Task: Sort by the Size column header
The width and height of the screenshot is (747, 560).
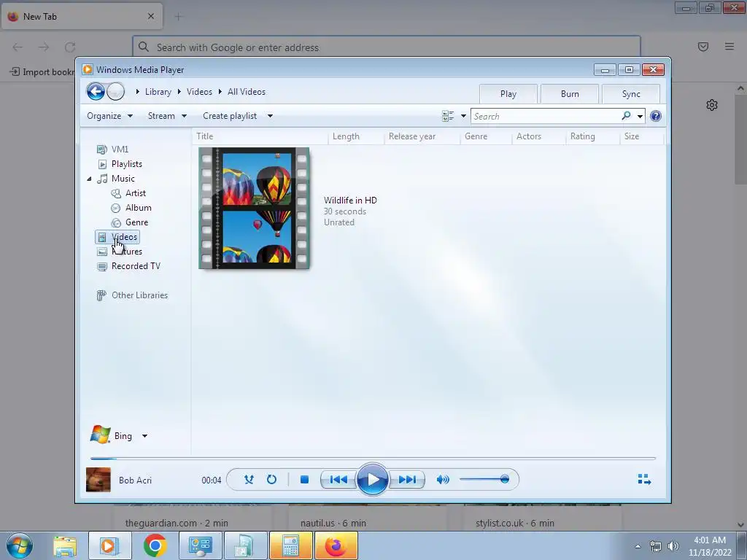Action: coord(641,136)
